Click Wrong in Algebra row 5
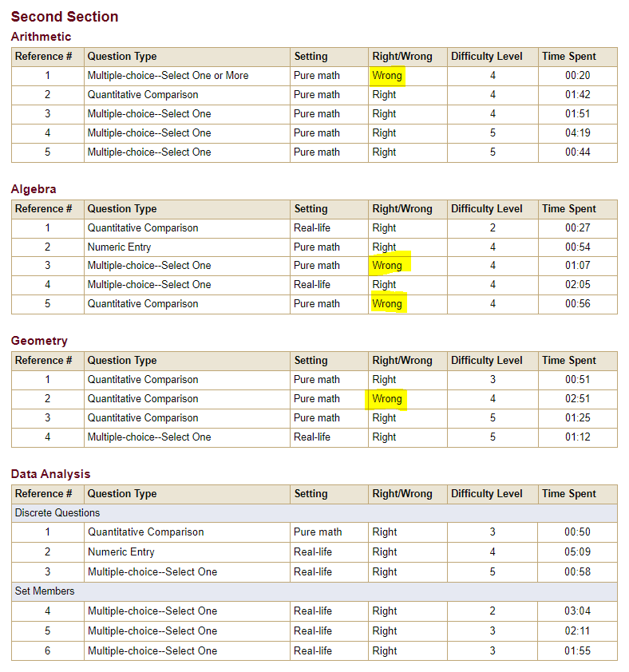Screen dimensions: 629x672 [387, 304]
